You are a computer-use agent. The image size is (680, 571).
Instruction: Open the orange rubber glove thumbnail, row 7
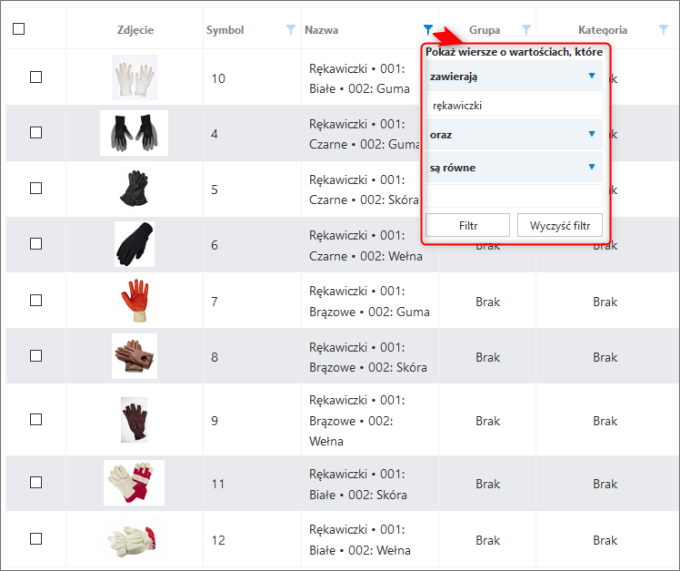pos(135,300)
